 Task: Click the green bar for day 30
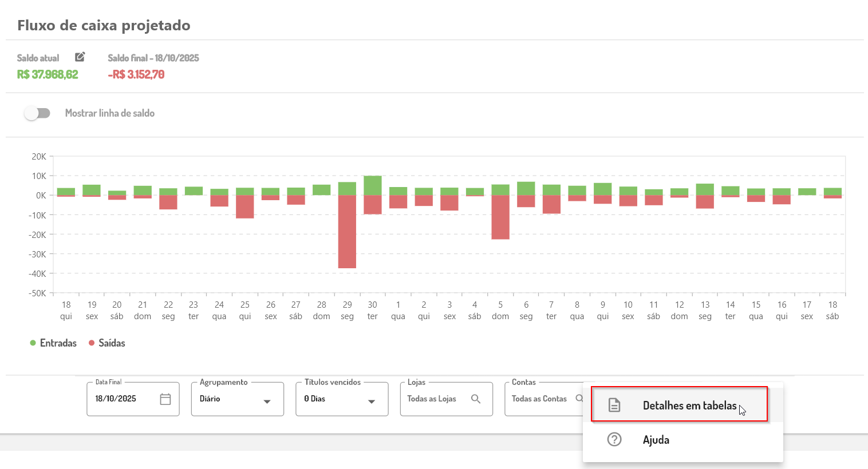tap(373, 185)
